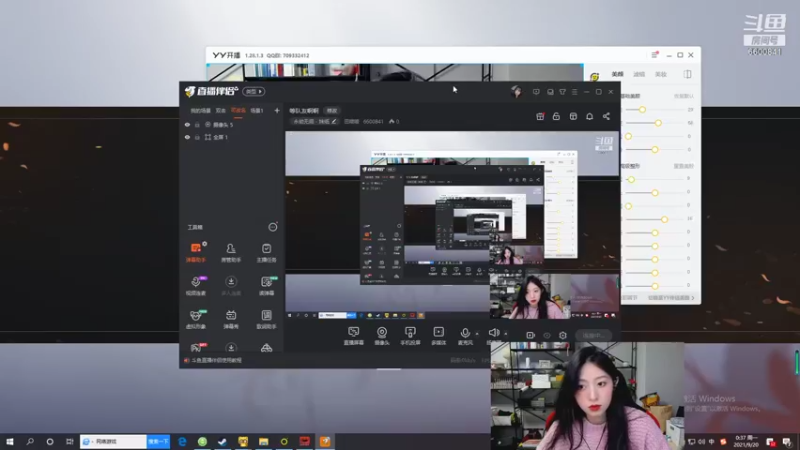Screen dimensions: 800x450
Task: Open the settings gear next to start button
Action: (x=563, y=335)
